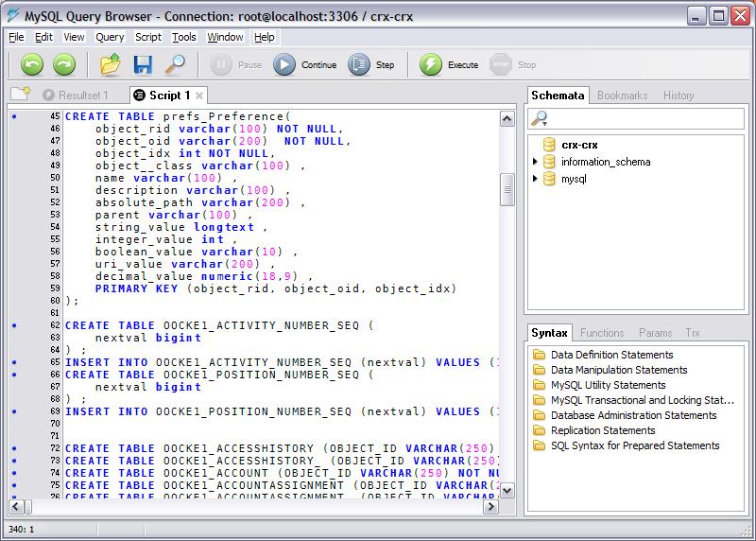Open the File menu
This screenshot has width=756, height=541.
[x=16, y=37]
